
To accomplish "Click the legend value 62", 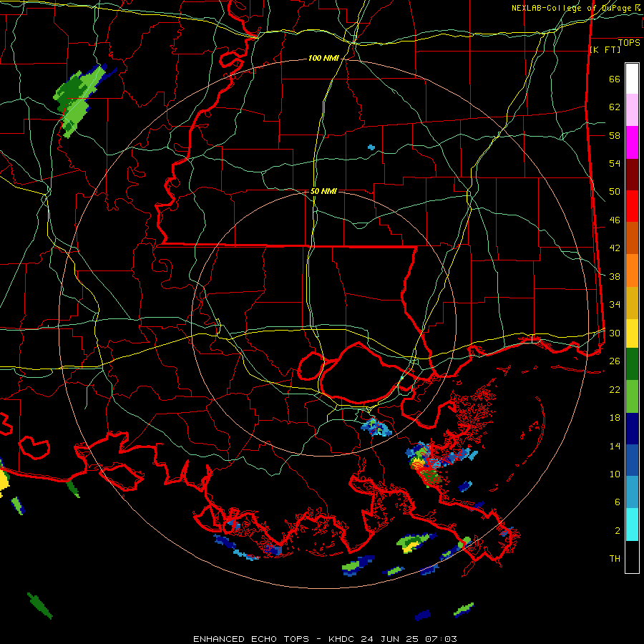I will 615,107.
